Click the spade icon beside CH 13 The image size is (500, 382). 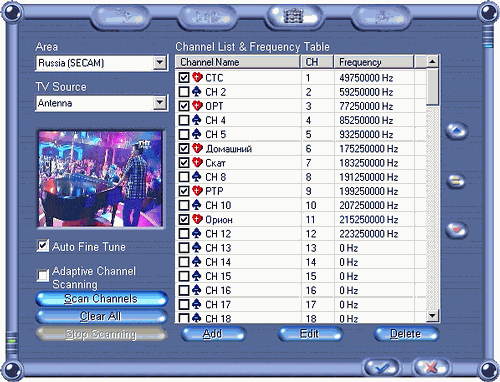coord(197,248)
